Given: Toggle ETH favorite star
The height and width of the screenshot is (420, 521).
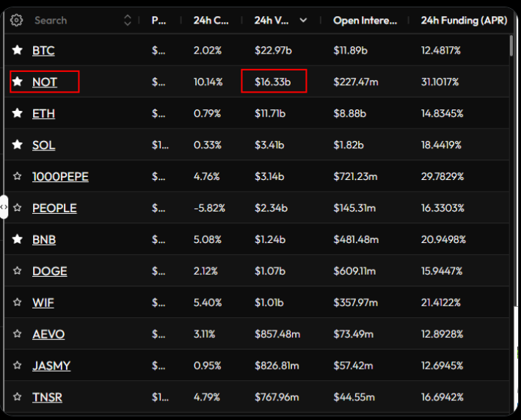Looking at the screenshot, I should 18,114.
